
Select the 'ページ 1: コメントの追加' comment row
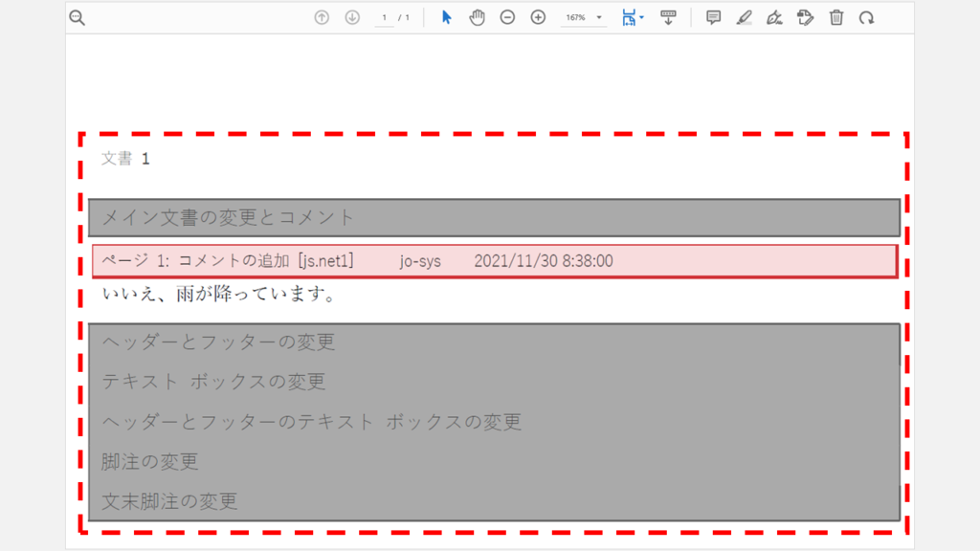coord(495,261)
